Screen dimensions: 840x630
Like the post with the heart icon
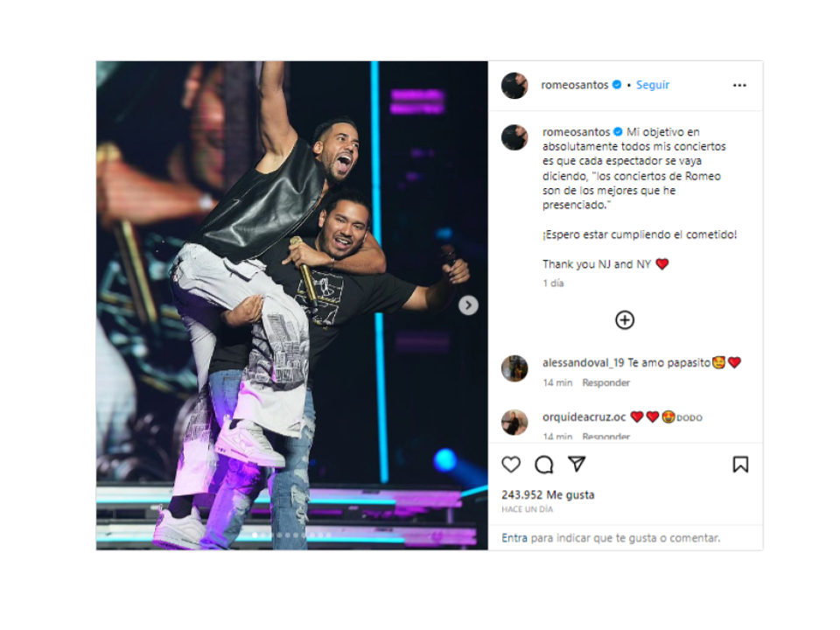pos(511,464)
